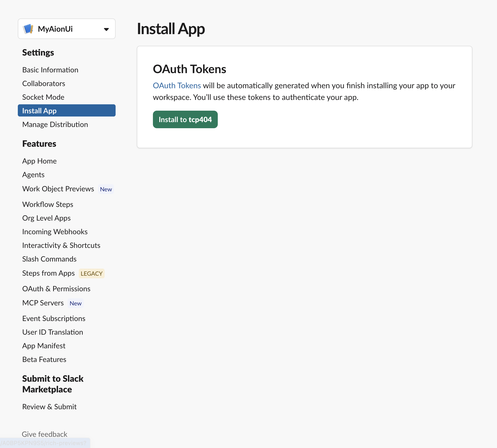Go to Event Subscriptions
The width and height of the screenshot is (497, 448).
coord(54,319)
